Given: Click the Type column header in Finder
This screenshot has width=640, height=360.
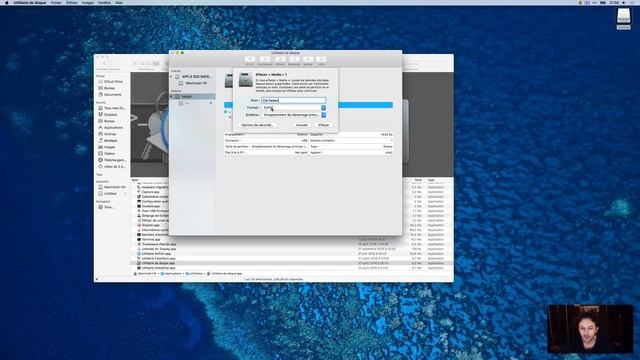Looking at the screenshot, I should click(x=431, y=180).
